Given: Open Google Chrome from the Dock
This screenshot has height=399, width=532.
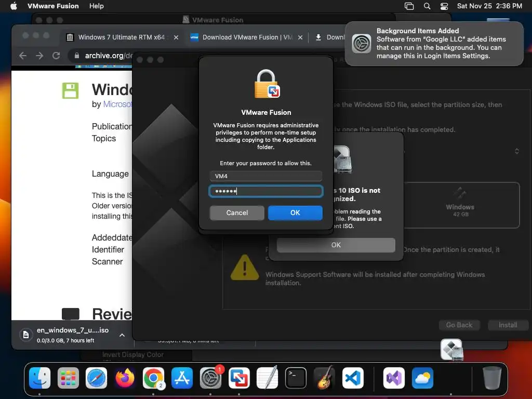Looking at the screenshot, I should click(153, 378).
